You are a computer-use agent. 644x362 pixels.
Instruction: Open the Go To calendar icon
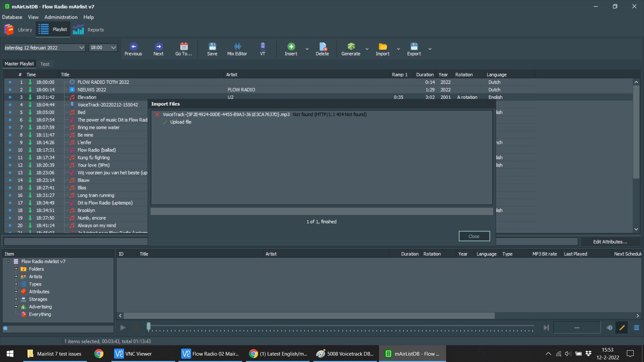(184, 47)
